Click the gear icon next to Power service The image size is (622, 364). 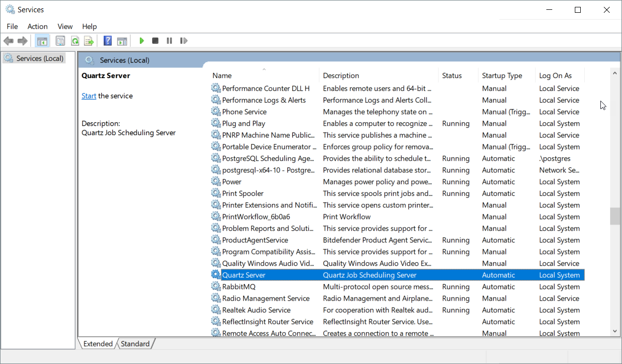[x=216, y=181]
